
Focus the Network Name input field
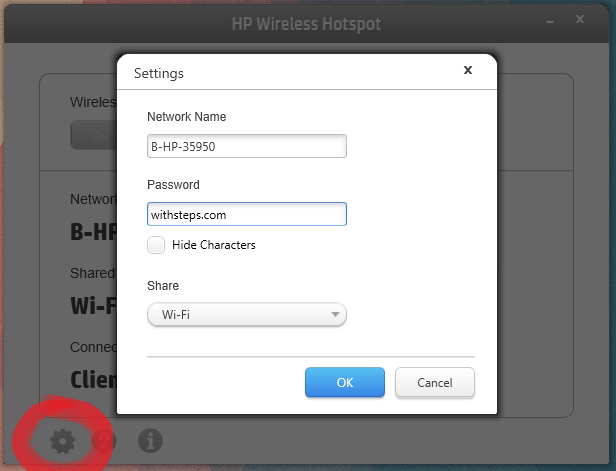pyautogui.click(x=247, y=146)
